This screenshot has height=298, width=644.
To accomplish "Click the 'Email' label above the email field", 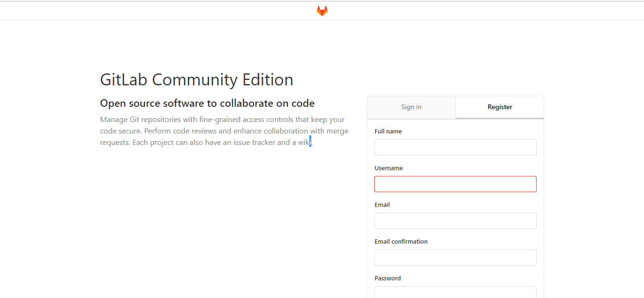I will (382, 205).
